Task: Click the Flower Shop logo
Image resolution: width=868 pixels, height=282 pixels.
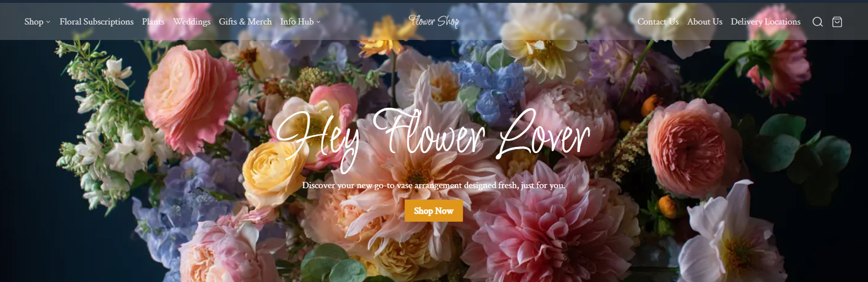Action: [434, 21]
